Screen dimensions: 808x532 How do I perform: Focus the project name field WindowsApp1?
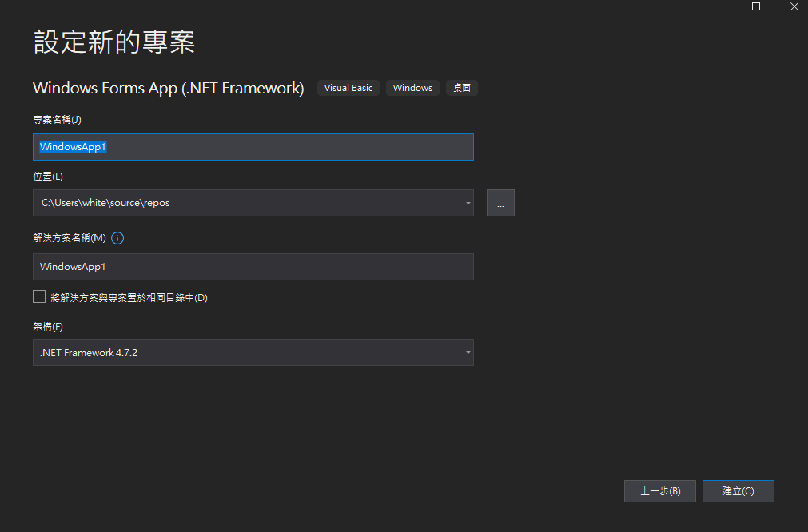click(x=253, y=147)
